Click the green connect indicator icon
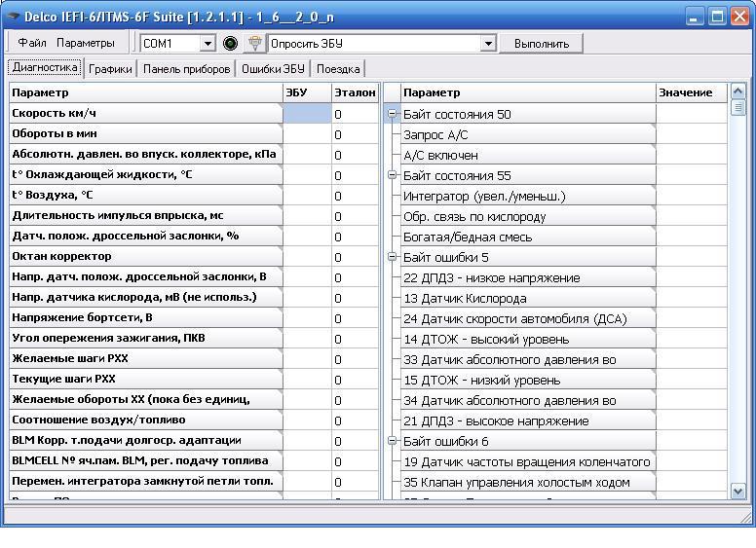 pos(231,44)
